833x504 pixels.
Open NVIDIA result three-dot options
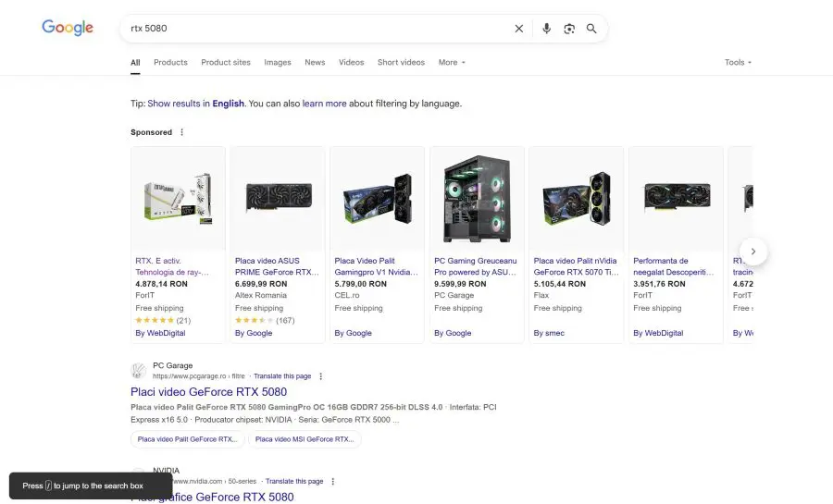(332, 481)
